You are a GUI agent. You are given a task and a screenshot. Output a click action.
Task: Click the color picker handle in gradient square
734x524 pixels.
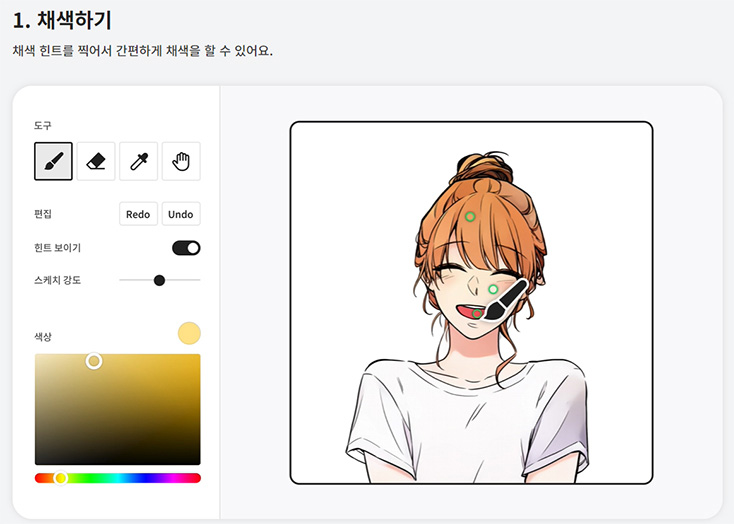(x=94, y=361)
